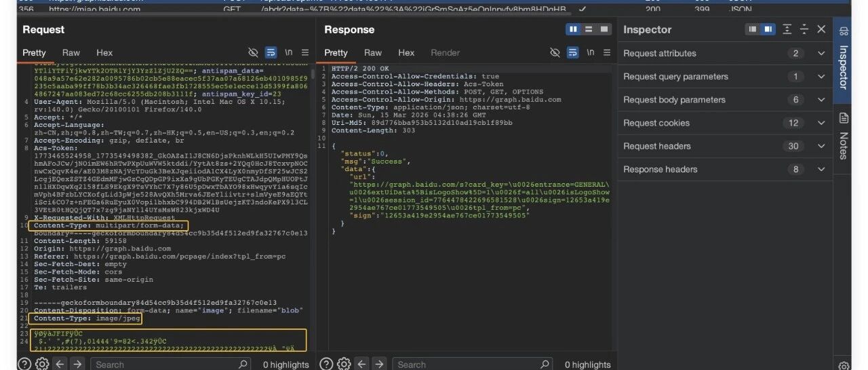Viewport: 868px width, 370px height.
Task: Toggle line wrap in Request editor
Action: 271,52
